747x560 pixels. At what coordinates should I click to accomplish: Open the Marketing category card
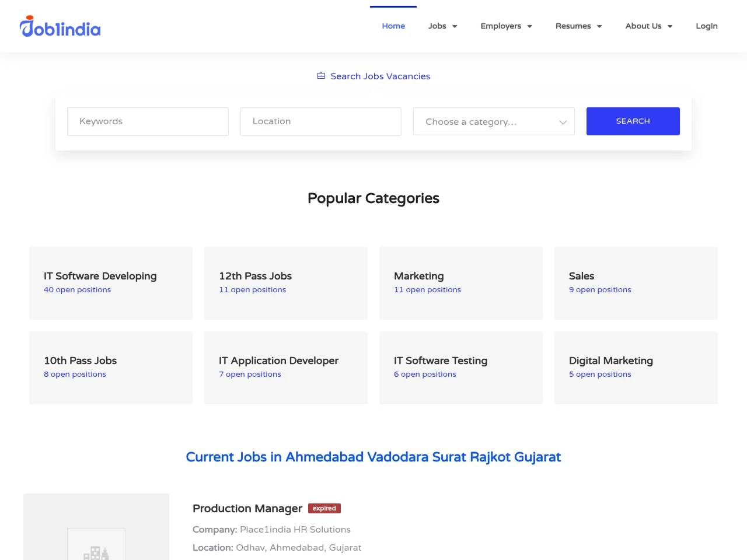click(x=461, y=283)
